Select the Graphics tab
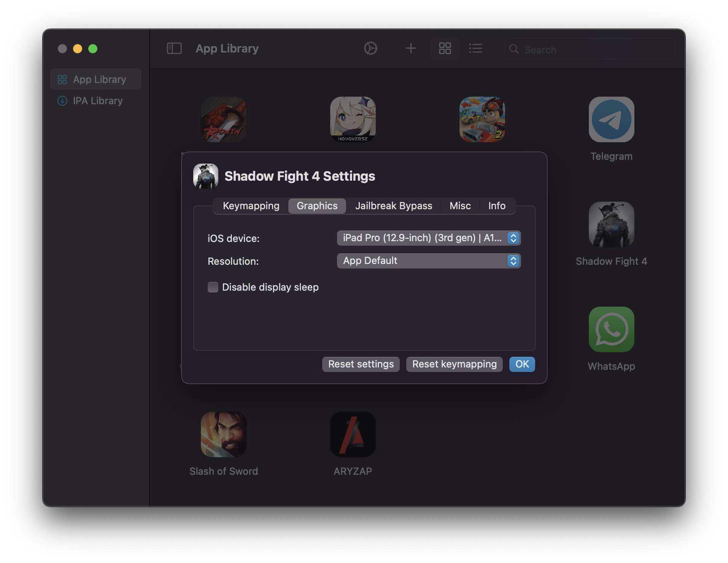This screenshot has height=563, width=728. coord(317,206)
